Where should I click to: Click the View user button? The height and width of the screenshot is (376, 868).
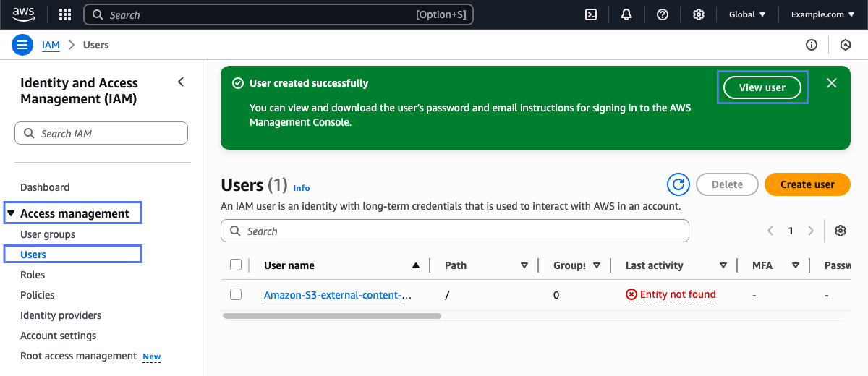point(762,87)
